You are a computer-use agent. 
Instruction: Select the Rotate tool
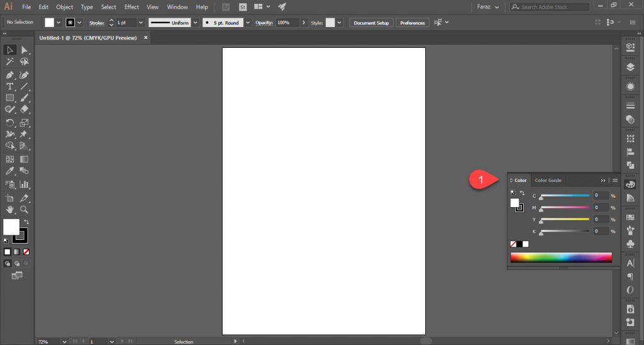(10, 123)
